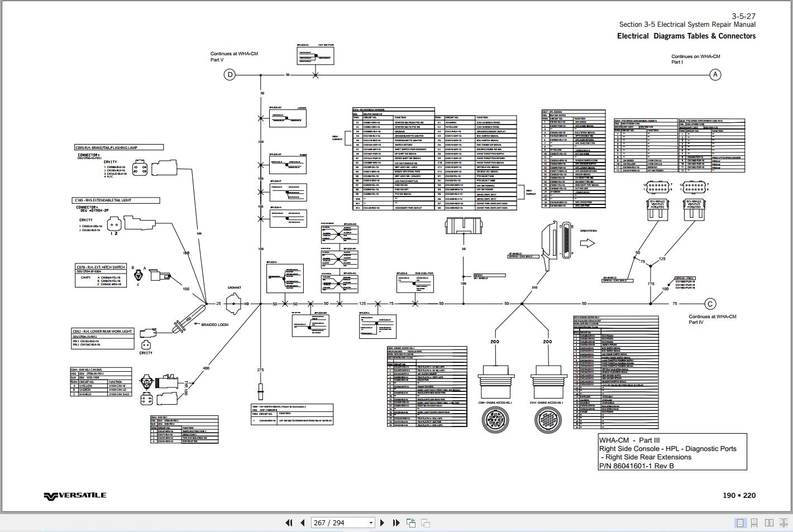The height and width of the screenshot is (532, 793).
Task: Click the next view navigation icon
Action: 425,523
